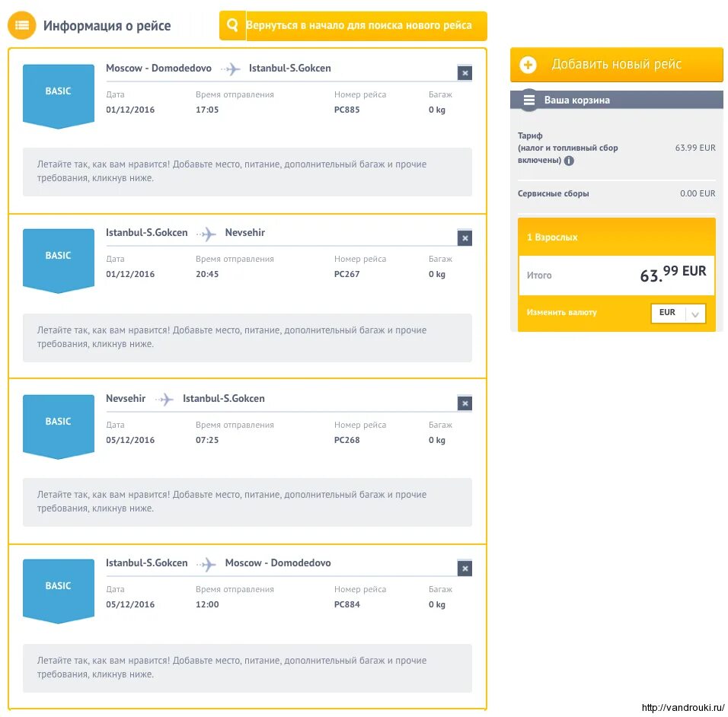The height and width of the screenshot is (717, 728).
Task: Click the BASIC badge of flight PC885
Action: (x=59, y=96)
